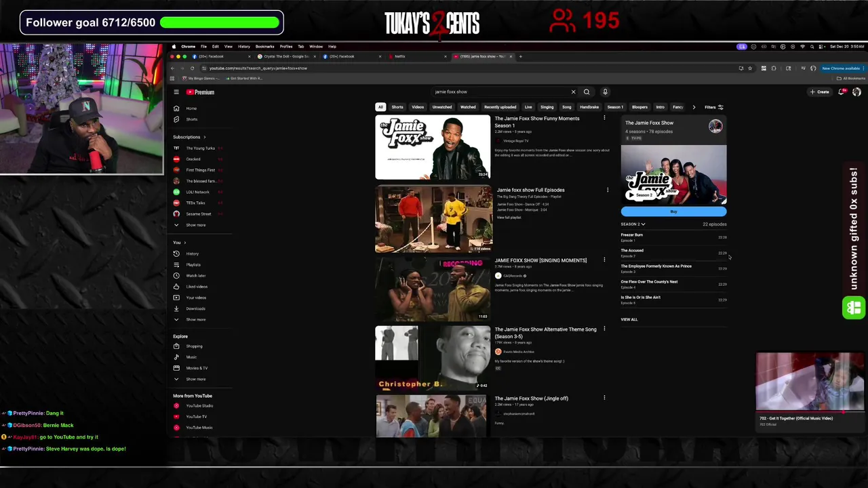The height and width of the screenshot is (488, 868).
Task: Select the Live filter chip
Action: tap(528, 107)
